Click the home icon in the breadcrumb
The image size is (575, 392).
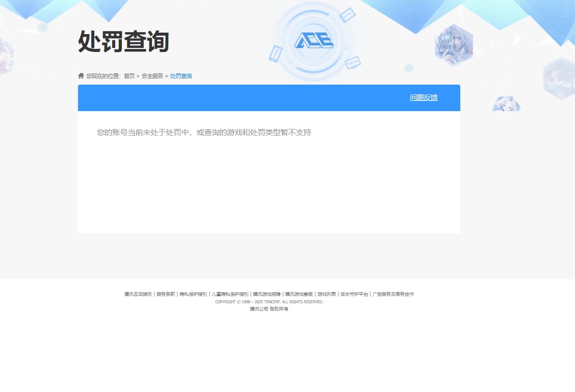[81, 75]
